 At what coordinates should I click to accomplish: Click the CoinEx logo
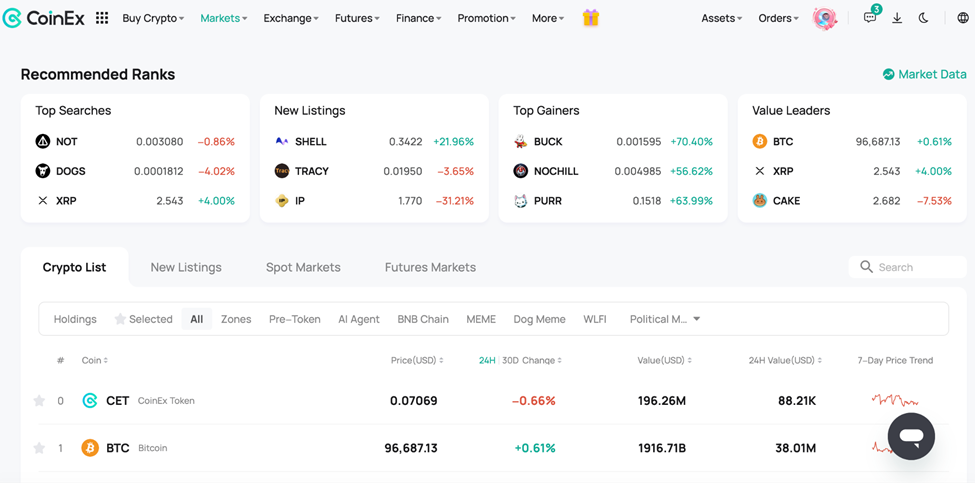tap(44, 18)
